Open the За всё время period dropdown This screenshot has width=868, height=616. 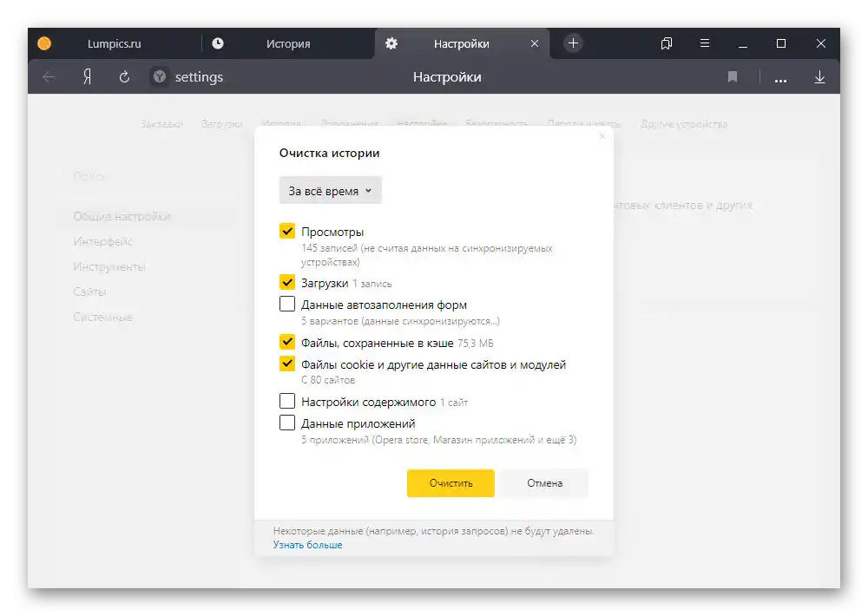pyautogui.click(x=331, y=190)
